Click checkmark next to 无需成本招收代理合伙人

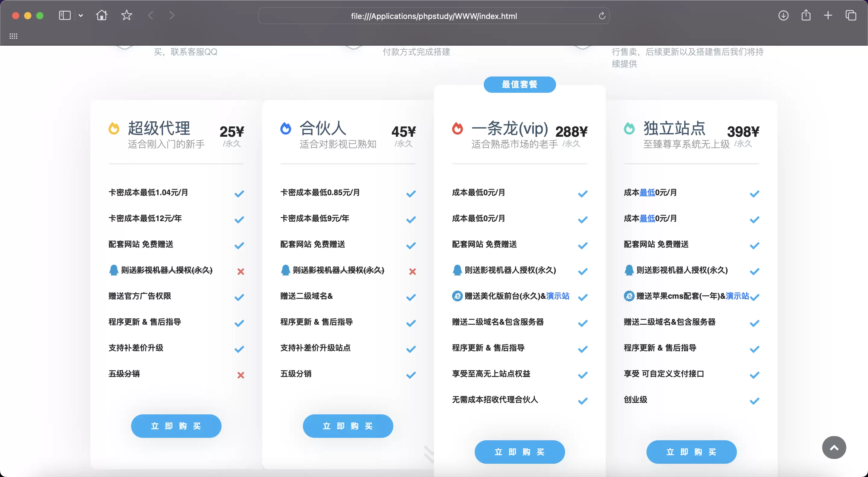(583, 401)
